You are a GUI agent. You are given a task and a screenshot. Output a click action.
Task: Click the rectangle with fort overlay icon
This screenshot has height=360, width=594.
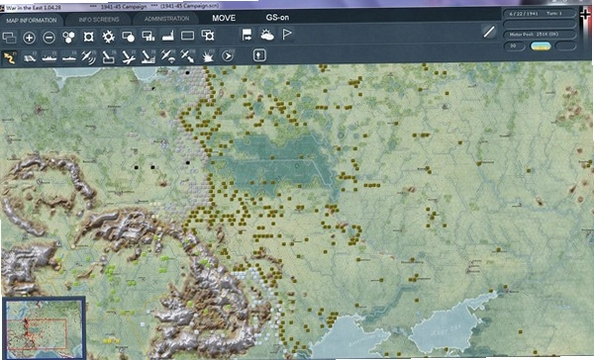(x=208, y=35)
